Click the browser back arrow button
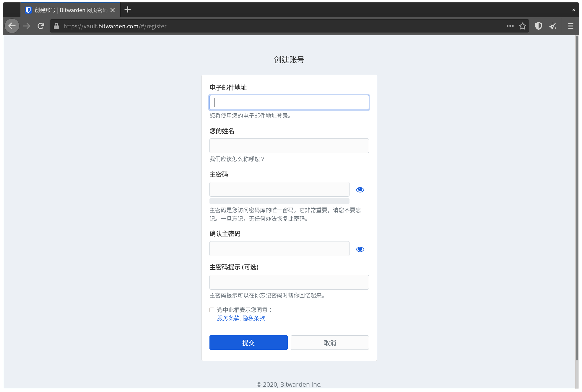Screen dimensions: 582x392 [12, 26]
